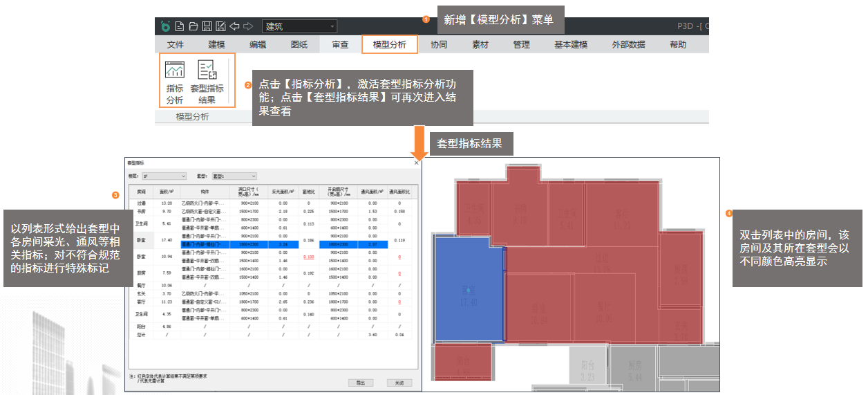
Task: Switch to the 编辑 ribbon tab
Action: point(258,44)
